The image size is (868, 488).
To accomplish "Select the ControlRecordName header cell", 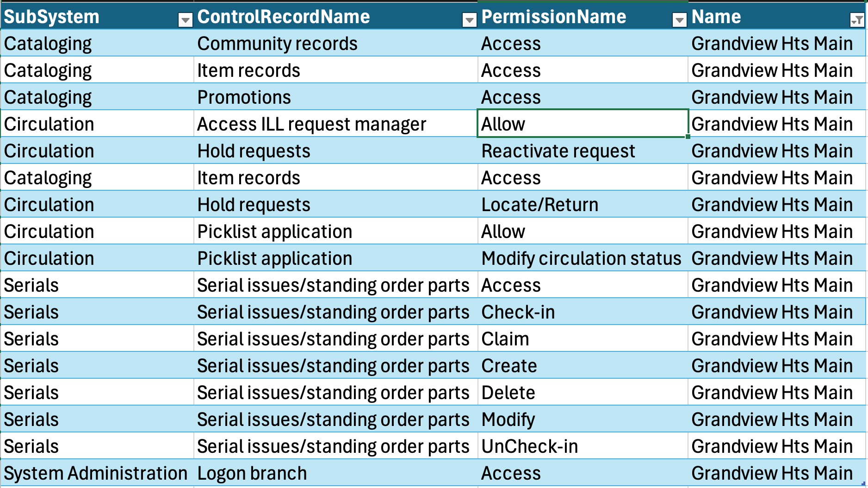I will pyautogui.click(x=335, y=17).
